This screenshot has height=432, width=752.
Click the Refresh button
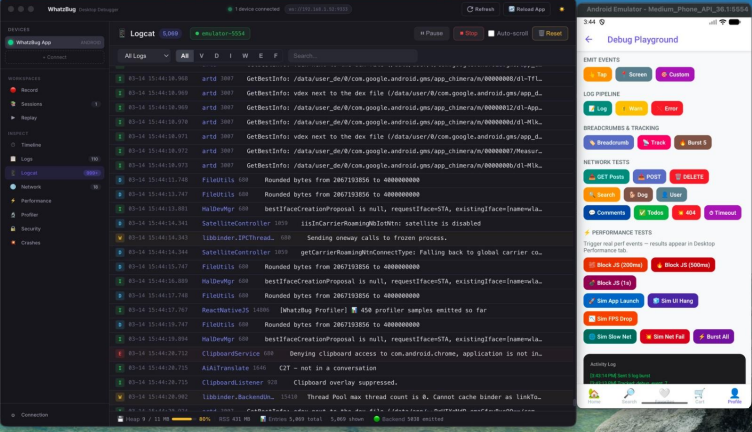click(480, 9)
